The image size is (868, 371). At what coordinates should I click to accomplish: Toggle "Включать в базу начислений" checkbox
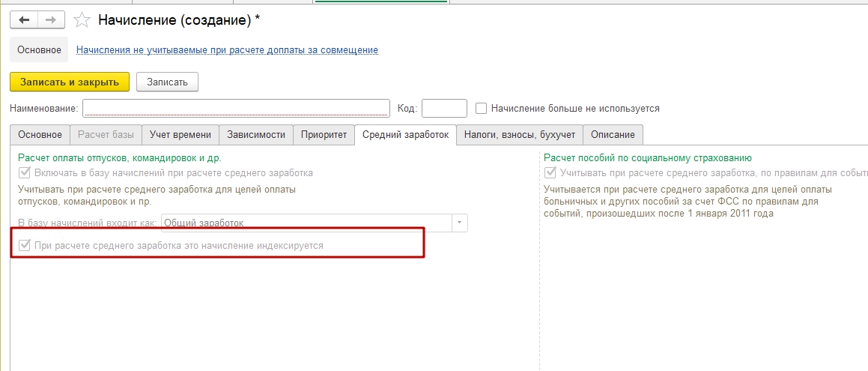pos(25,173)
